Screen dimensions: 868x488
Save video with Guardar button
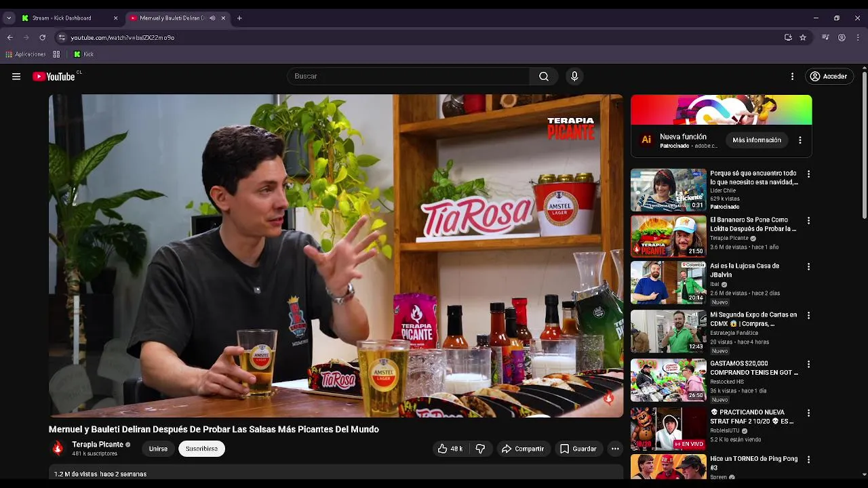click(578, 449)
